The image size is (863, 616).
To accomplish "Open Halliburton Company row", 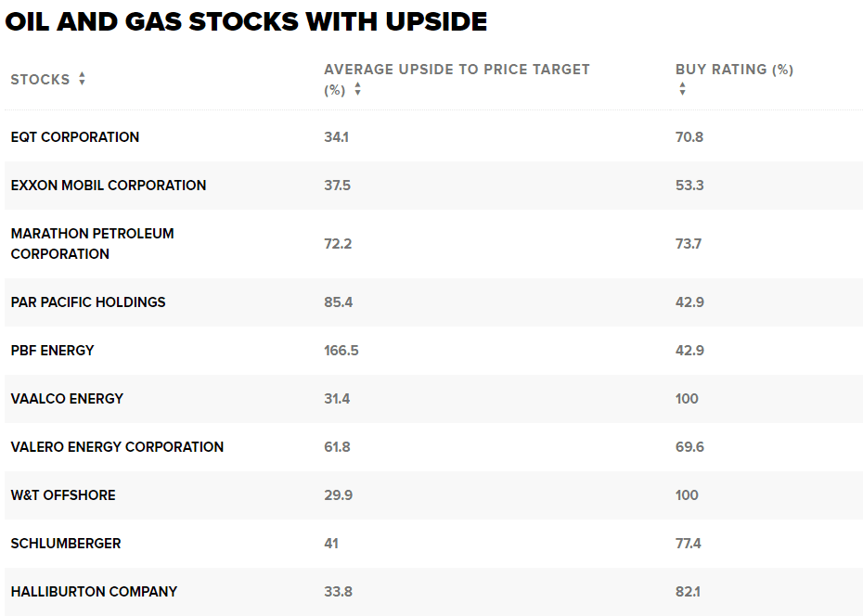I will coord(94,592).
